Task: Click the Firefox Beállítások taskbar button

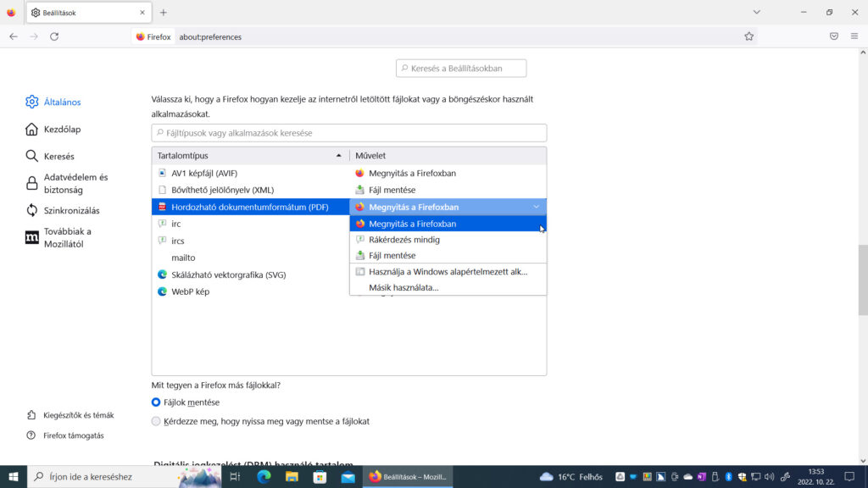Action: coord(408,476)
